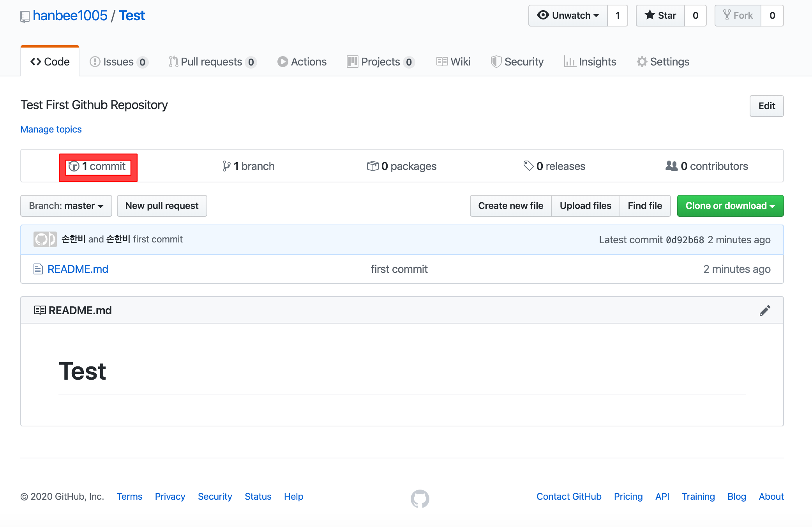Click the latest commit hash 0d92b68
Viewport: 812px width, 527px height.
(685, 240)
